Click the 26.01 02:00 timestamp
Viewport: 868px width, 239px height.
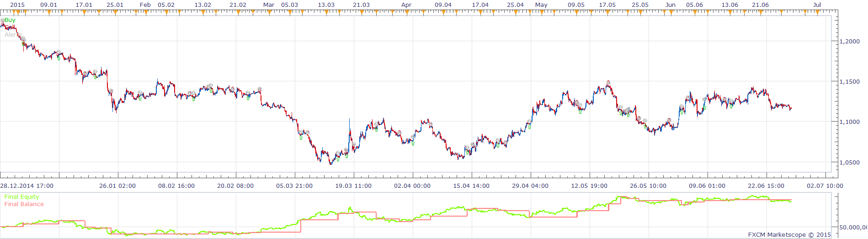point(117,186)
